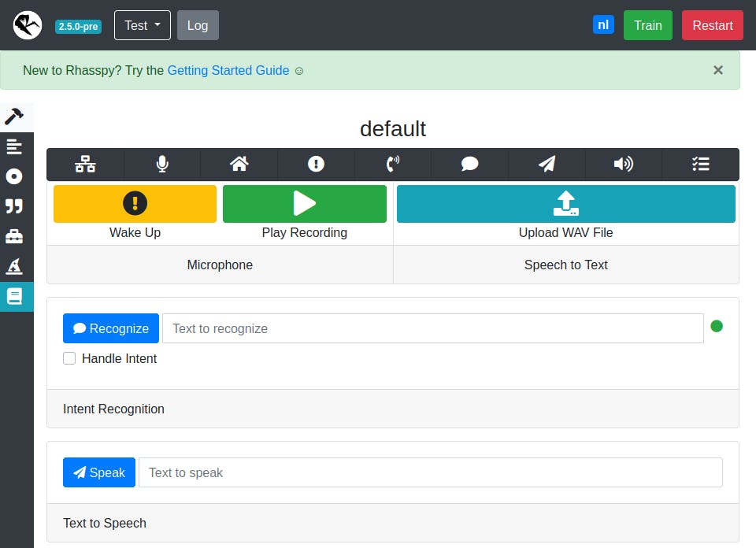Click the nl language badge
The width and height of the screenshot is (756, 548).
[603, 25]
